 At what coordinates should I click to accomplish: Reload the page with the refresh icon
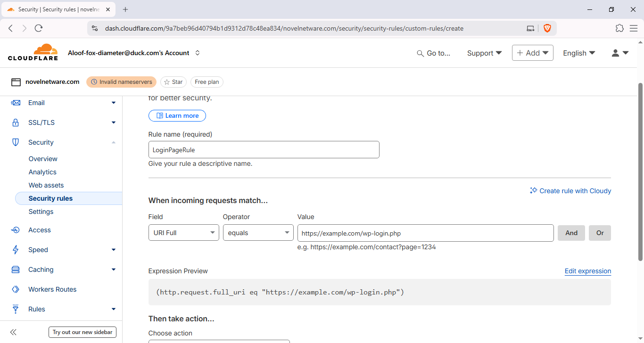point(39,28)
